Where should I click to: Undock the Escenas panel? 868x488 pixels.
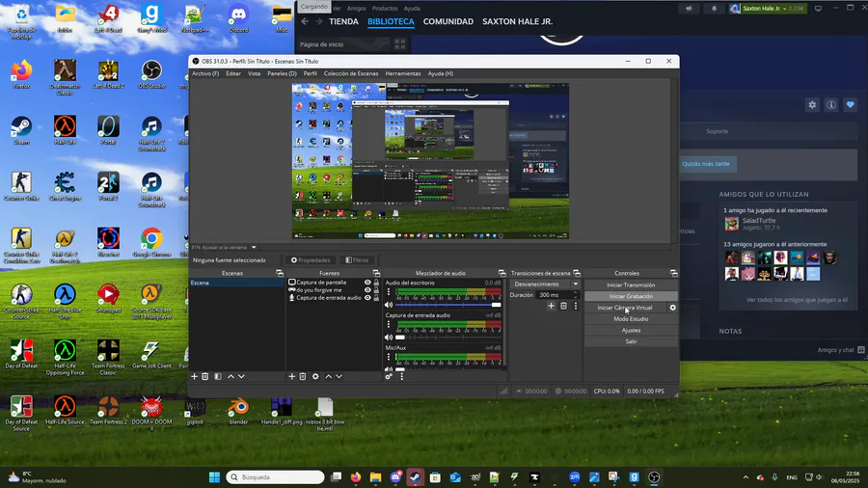point(280,273)
